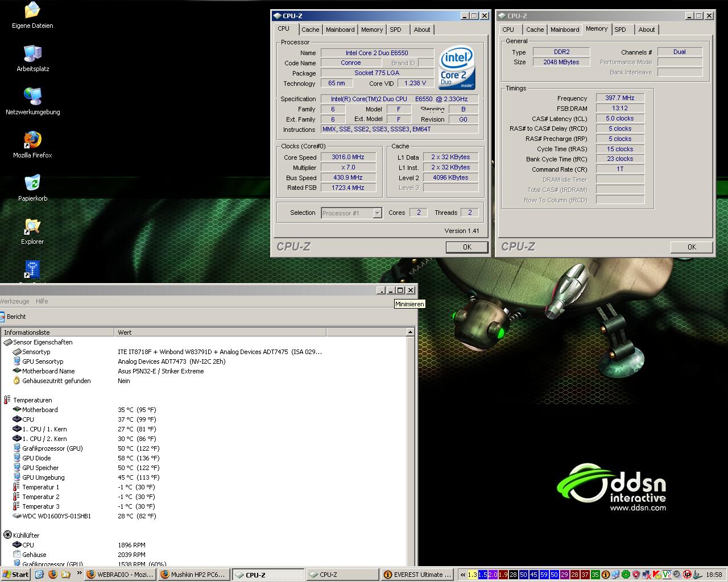Image resolution: width=728 pixels, height=582 pixels.
Task: Switch to Cache tab in left CPU-Z
Action: [x=311, y=30]
